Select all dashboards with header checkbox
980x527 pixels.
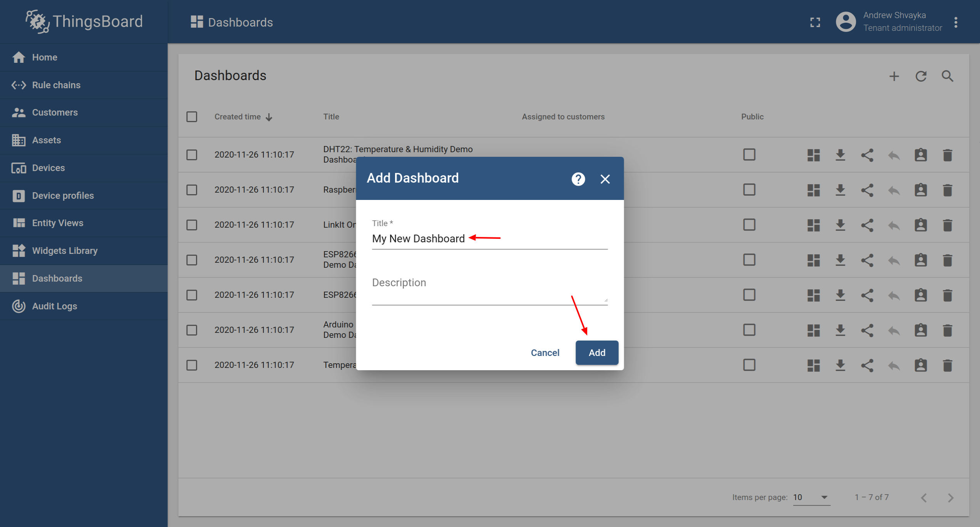click(192, 117)
